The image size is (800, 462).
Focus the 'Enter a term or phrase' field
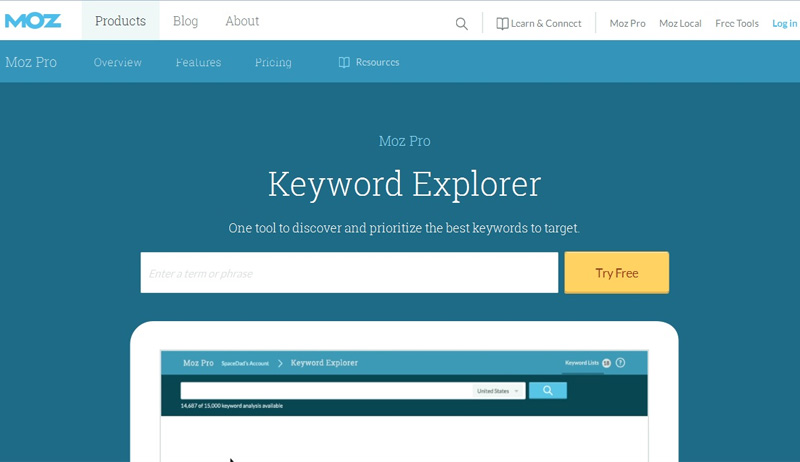[x=349, y=272]
